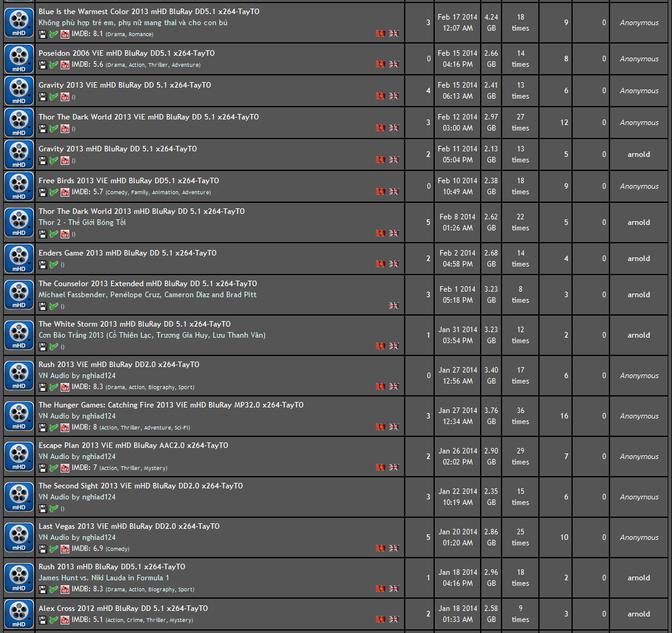
Task: Click "Thor 2 - Thế Giới Bóng Tối" subtitle text
Action: [x=82, y=222]
